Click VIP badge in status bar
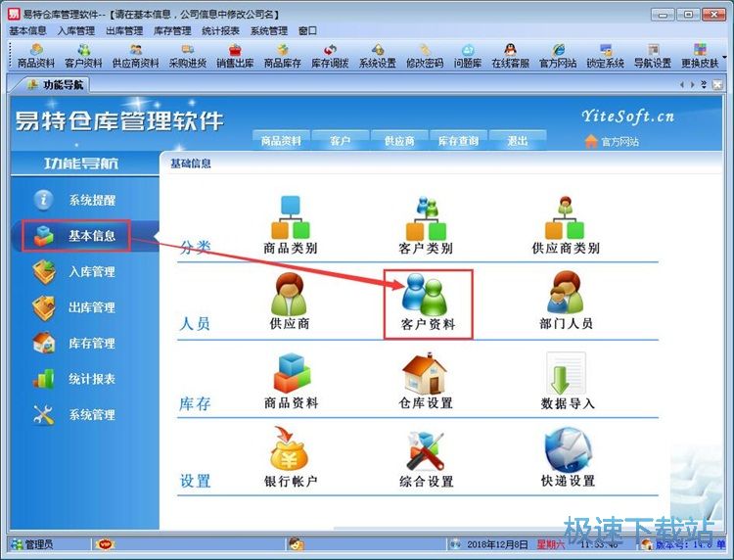Screen dimensions: 734x560 105,544
